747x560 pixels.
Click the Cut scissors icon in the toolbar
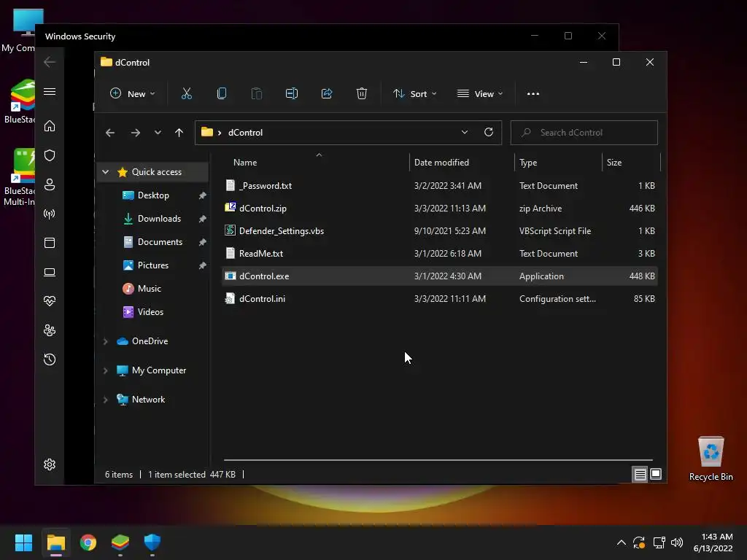click(x=186, y=94)
